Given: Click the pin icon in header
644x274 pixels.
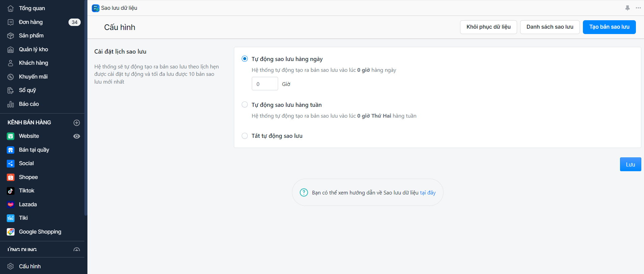Looking at the screenshot, I should (627, 8).
